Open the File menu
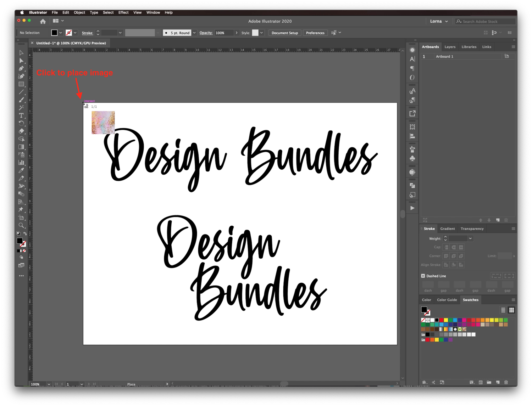This screenshot has height=406, width=532. pyautogui.click(x=55, y=12)
